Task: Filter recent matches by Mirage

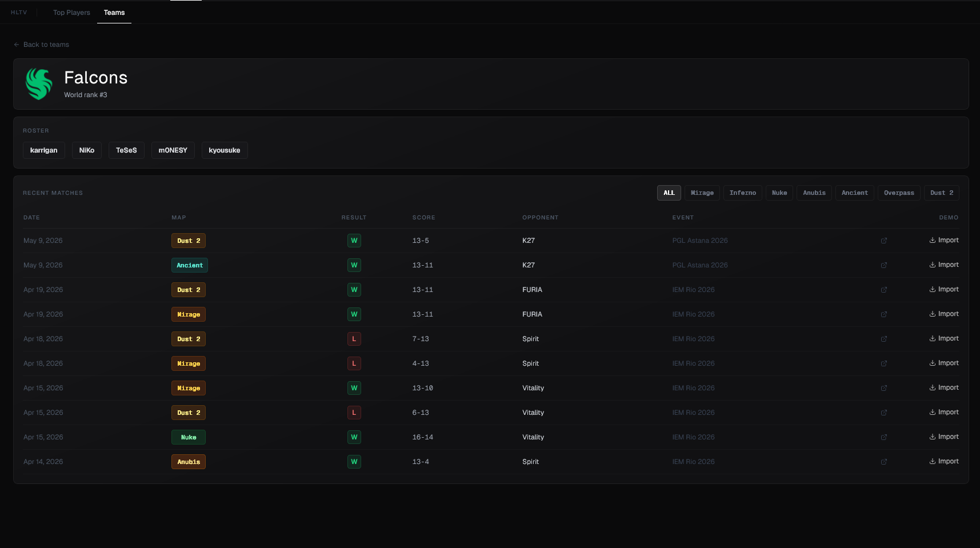Action: tap(702, 193)
